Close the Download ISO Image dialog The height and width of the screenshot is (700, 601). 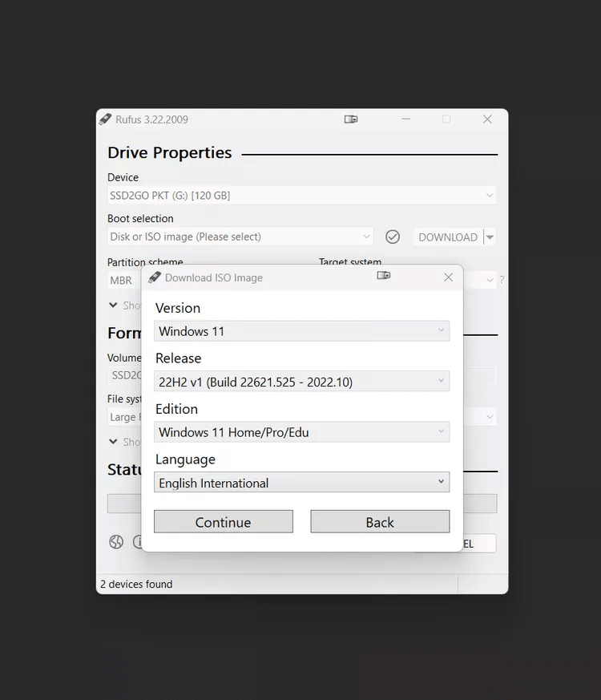pyautogui.click(x=449, y=277)
